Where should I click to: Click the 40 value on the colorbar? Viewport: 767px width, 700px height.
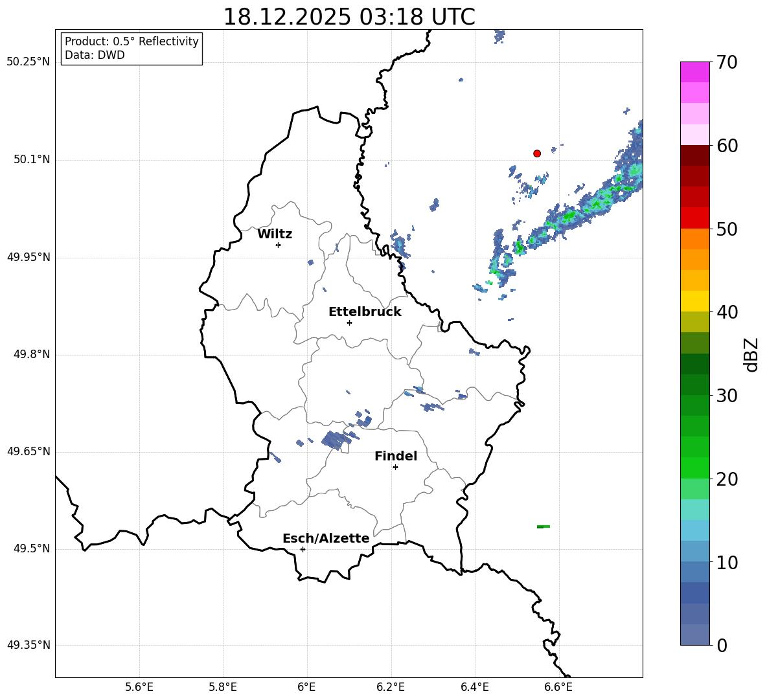[x=727, y=312]
